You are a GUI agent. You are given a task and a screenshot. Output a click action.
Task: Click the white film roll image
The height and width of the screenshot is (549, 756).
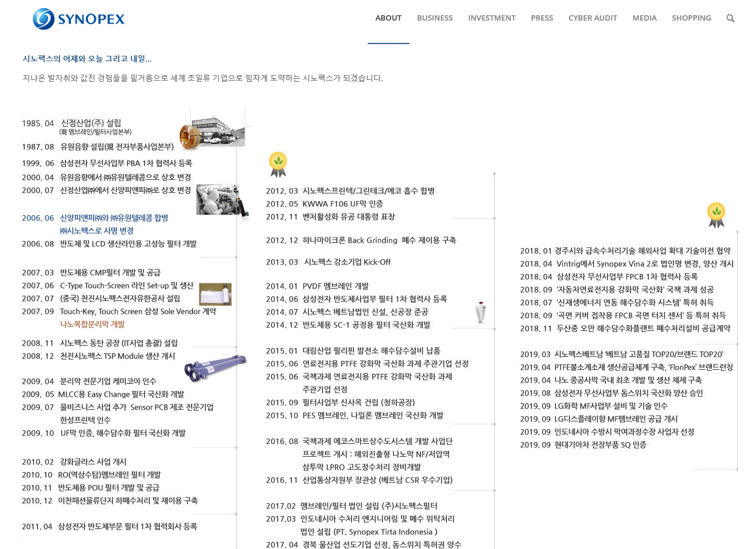[x=215, y=294]
